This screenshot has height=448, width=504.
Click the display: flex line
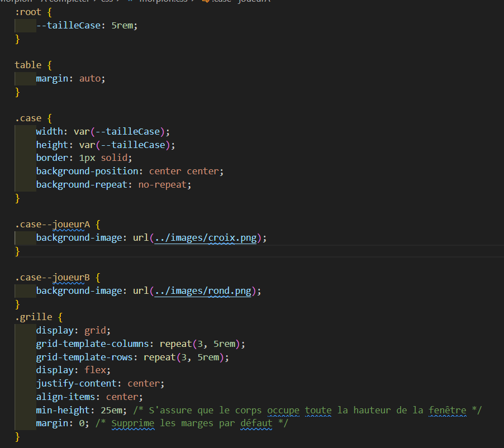pos(73,370)
